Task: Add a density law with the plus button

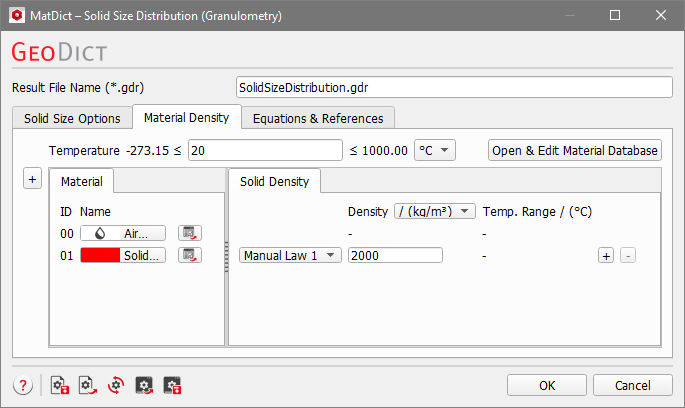Action: pos(606,256)
